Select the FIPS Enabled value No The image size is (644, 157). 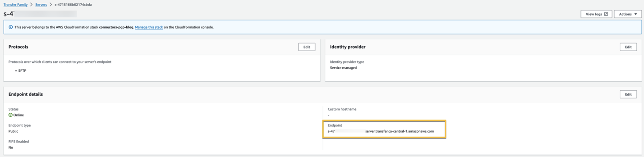[11, 147]
